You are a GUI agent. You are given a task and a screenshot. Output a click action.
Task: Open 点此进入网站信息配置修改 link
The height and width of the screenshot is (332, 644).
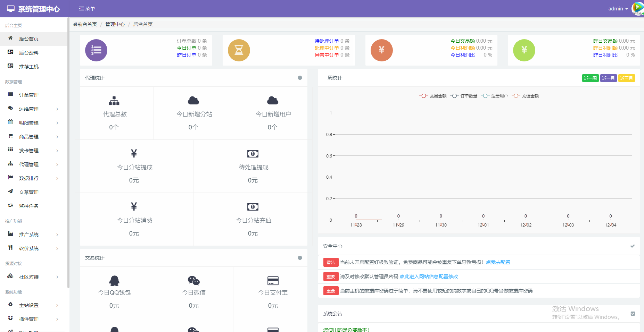[429, 276]
